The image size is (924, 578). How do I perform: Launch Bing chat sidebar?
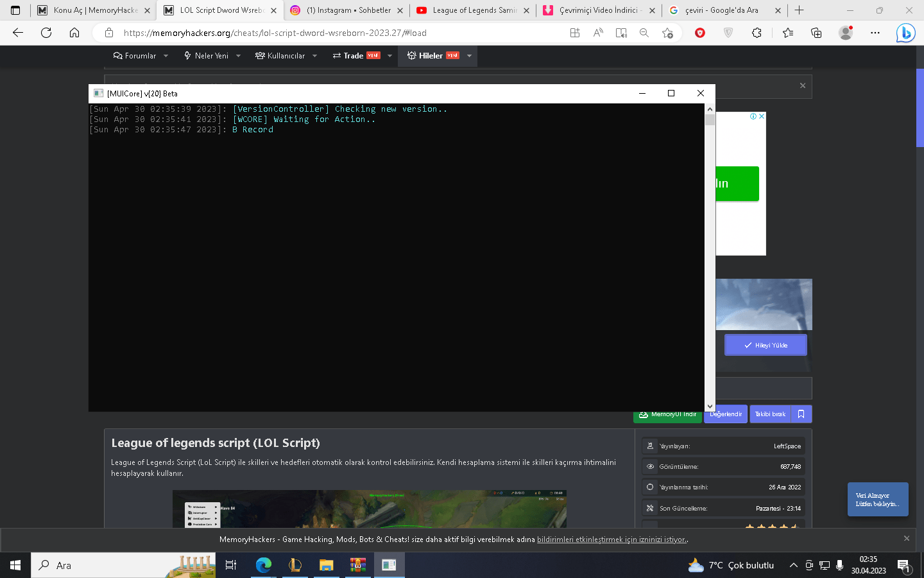[x=905, y=33]
